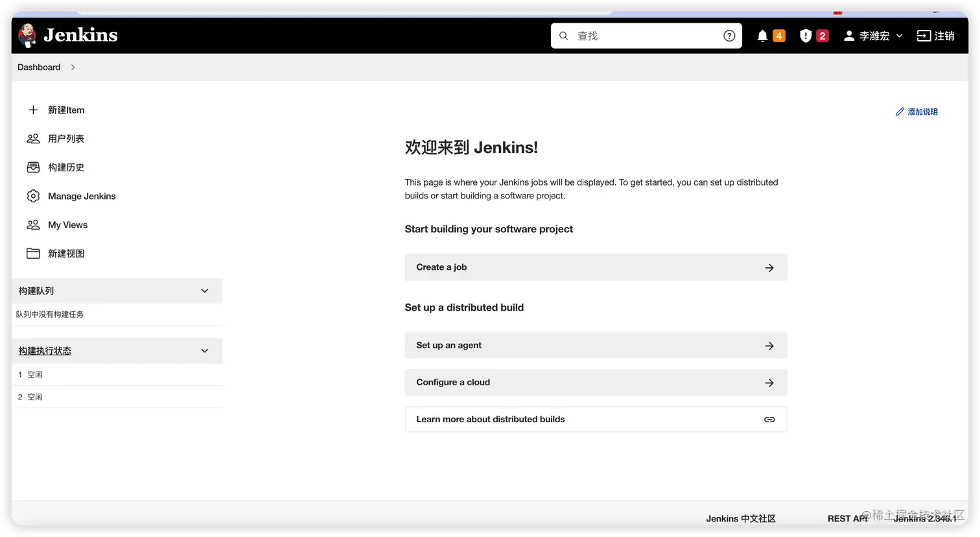Viewport: 980px width, 537px height.
Task: Click the arrow on Create a job
Action: point(769,268)
